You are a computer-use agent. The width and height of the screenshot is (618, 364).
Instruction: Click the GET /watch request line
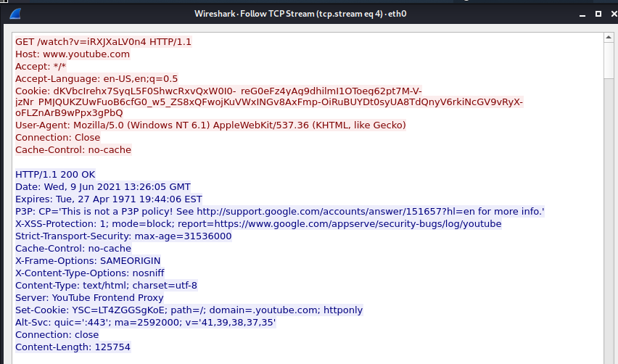point(103,42)
